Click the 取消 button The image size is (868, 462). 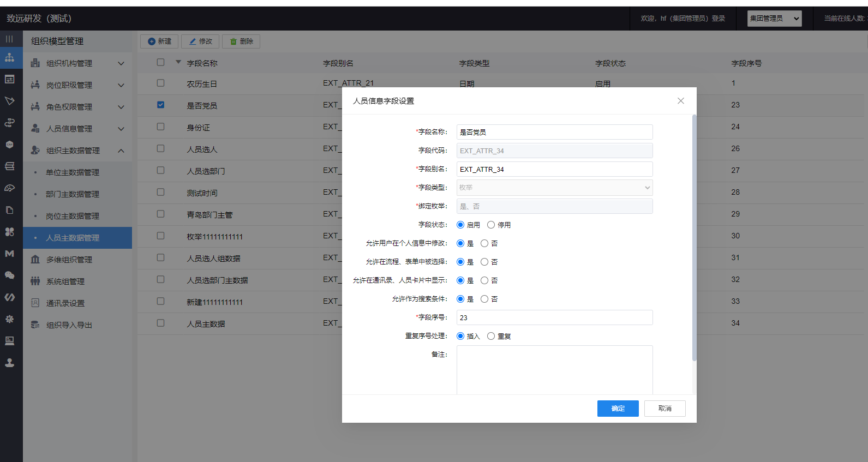pyautogui.click(x=665, y=409)
